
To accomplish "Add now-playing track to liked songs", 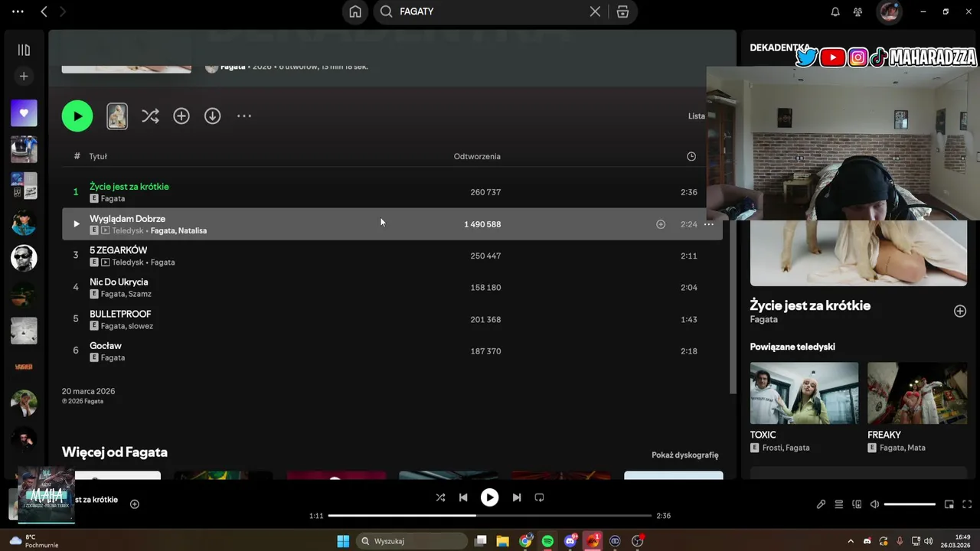I will point(135,504).
